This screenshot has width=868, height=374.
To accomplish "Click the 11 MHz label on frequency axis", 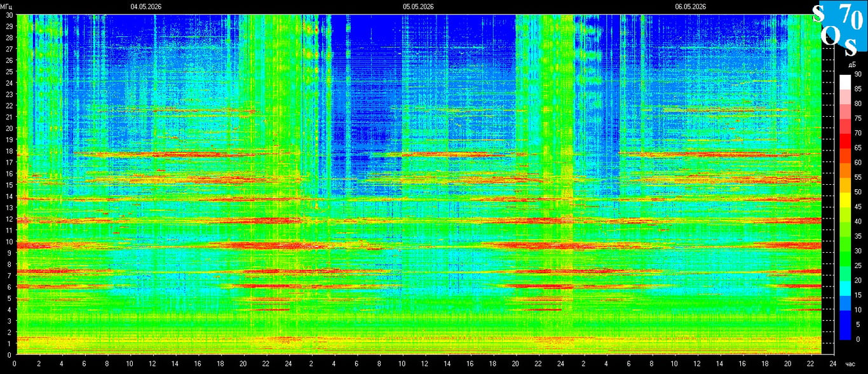I will click(x=9, y=230).
